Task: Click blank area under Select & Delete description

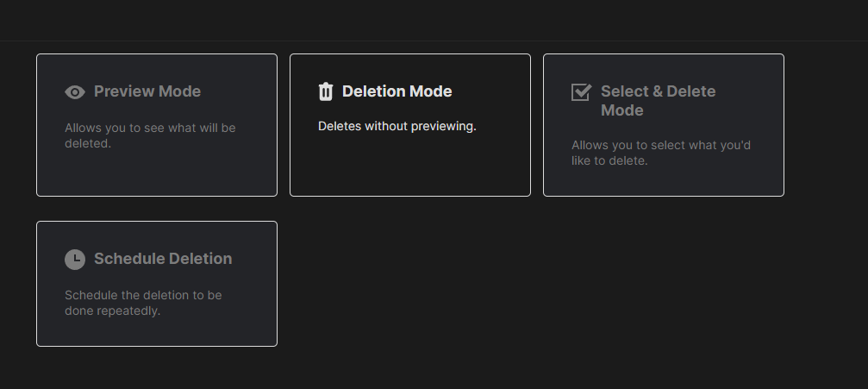Action: 664,182
